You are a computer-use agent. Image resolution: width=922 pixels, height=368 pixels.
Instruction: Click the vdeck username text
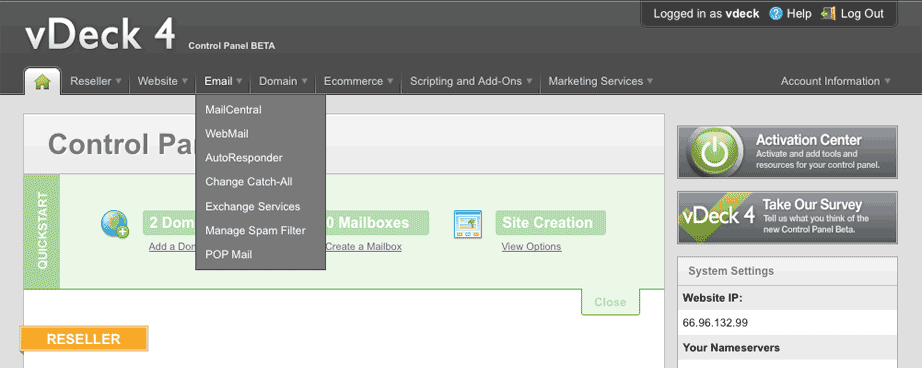pos(742,14)
